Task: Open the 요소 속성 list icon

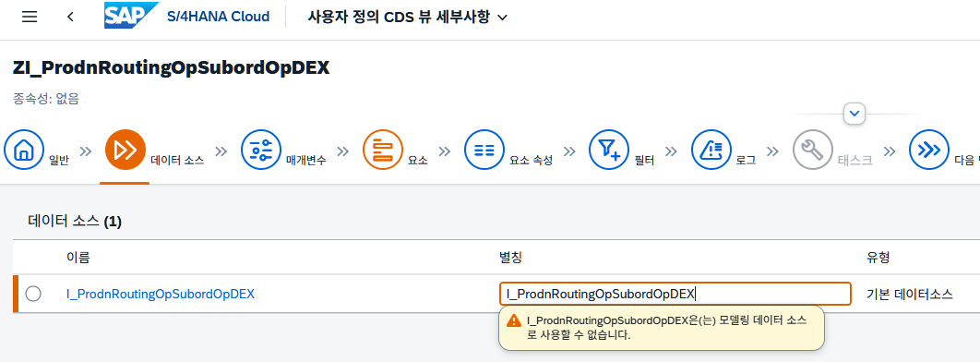Action: (484, 150)
